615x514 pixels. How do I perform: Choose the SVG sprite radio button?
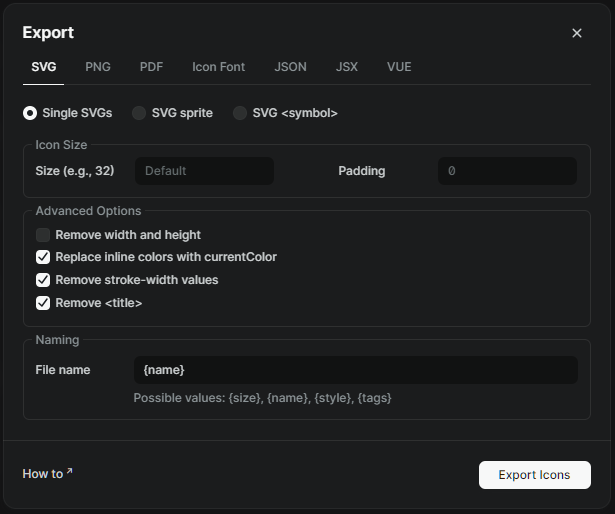pos(139,113)
